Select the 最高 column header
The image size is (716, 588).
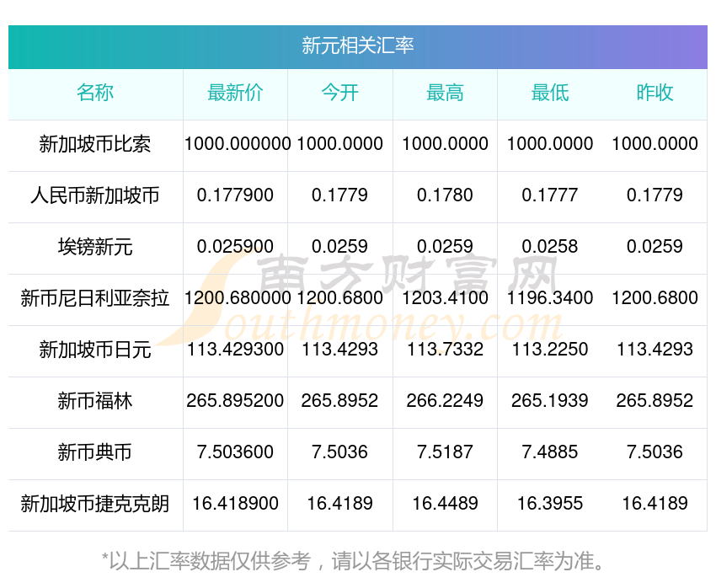[x=445, y=93]
